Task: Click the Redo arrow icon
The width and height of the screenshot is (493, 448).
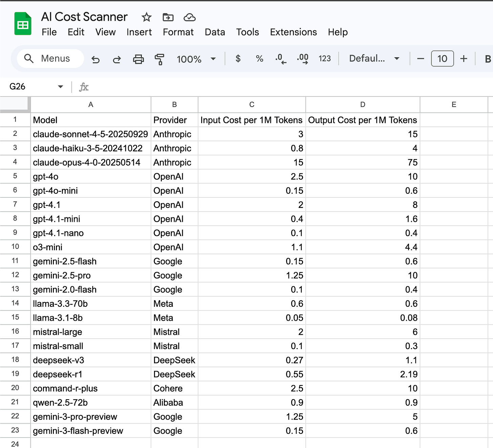Action: coord(117,59)
